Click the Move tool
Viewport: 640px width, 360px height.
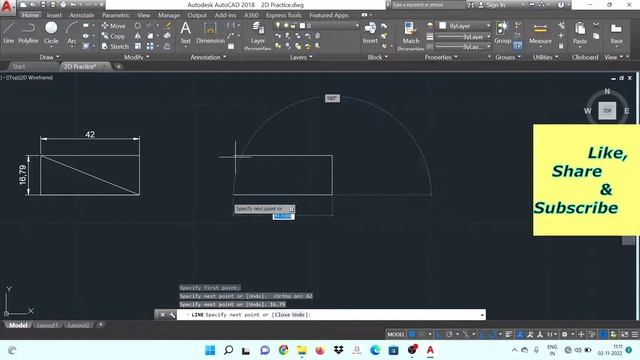coord(114,26)
